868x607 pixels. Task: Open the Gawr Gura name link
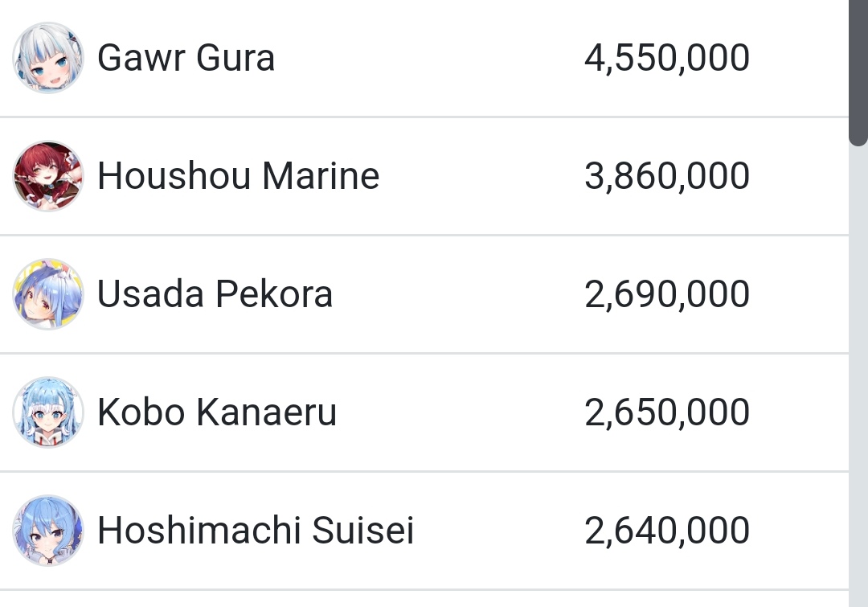(x=186, y=58)
